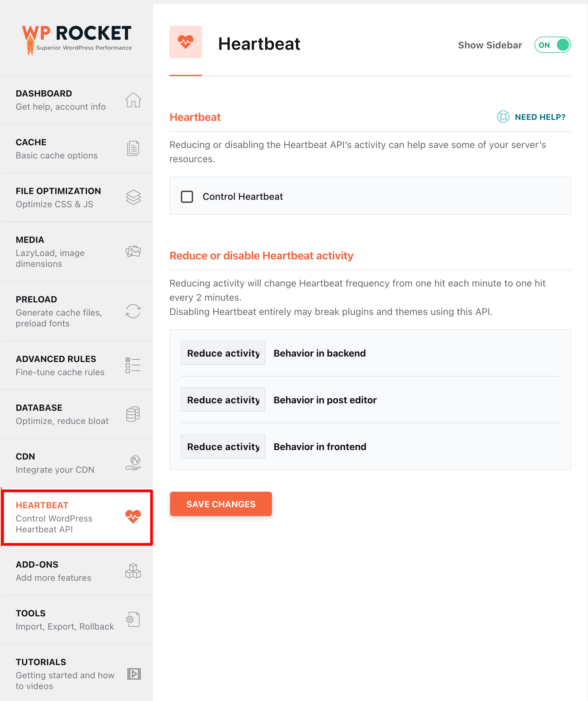Click the Heartbeat heart icon in sidebar
The image size is (588, 701).
click(133, 516)
